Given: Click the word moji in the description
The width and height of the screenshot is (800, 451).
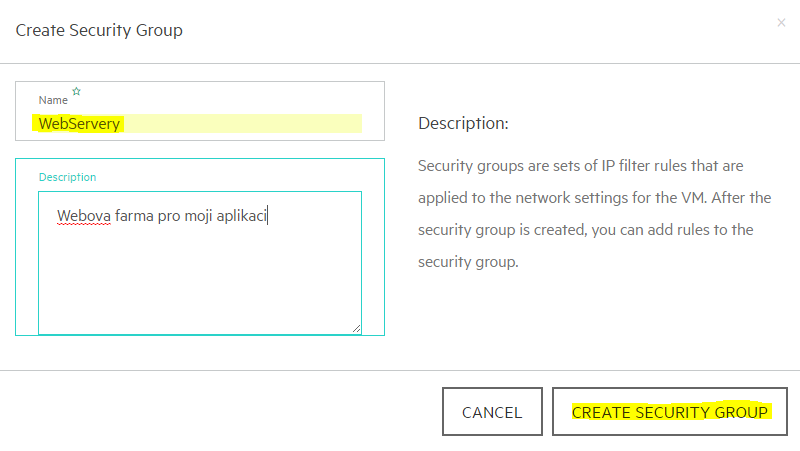Looking at the screenshot, I should (198, 216).
